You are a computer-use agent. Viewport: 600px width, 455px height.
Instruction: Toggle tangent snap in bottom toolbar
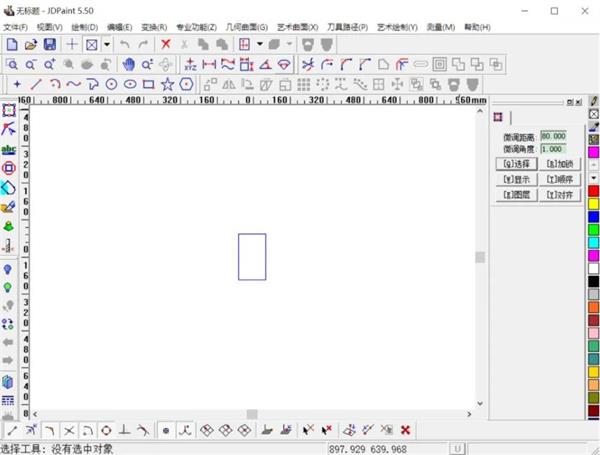(143, 431)
